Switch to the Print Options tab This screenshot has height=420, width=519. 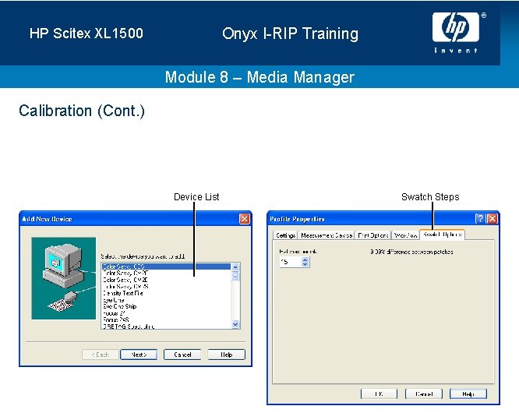click(373, 235)
